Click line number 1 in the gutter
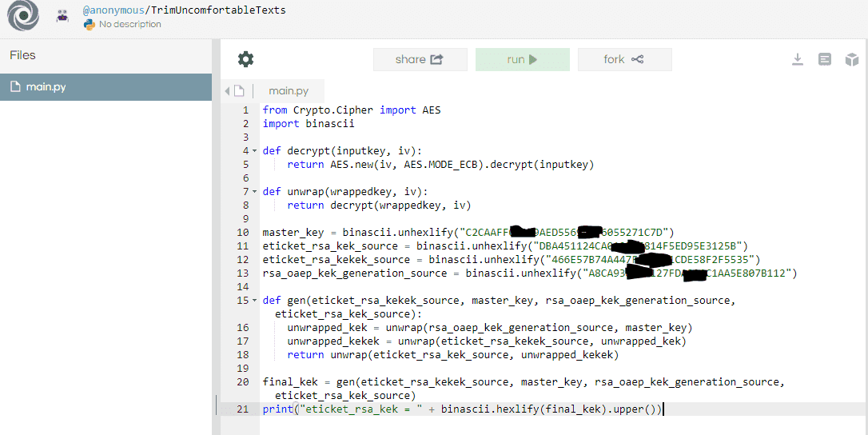The width and height of the screenshot is (868, 435). tap(246, 110)
